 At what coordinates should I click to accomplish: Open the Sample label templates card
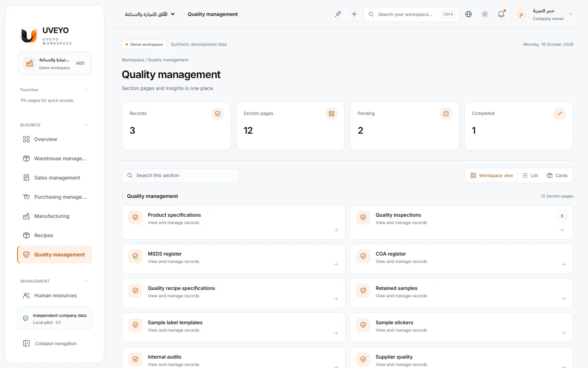234,328
